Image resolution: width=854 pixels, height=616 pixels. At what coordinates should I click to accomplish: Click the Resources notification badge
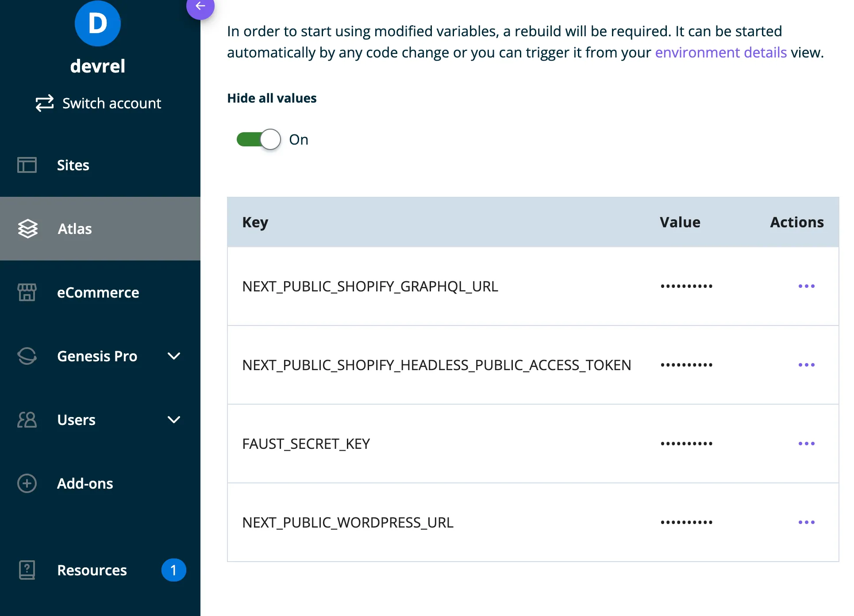[x=173, y=570]
